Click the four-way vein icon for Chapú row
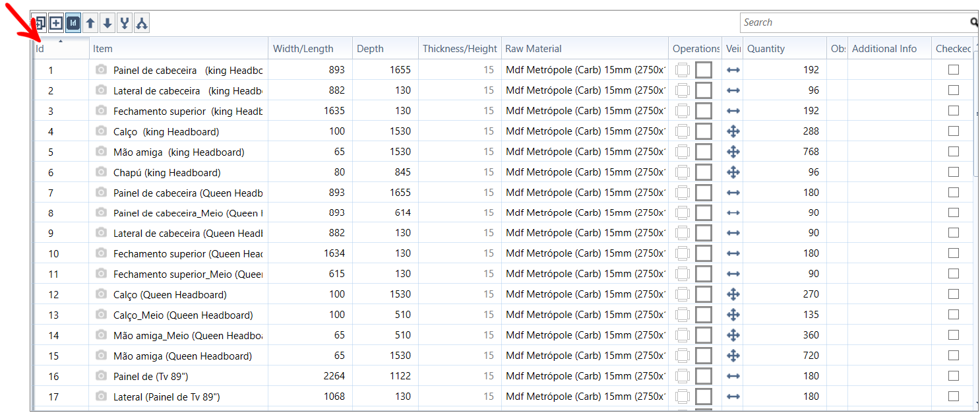 (x=733, y=172)
